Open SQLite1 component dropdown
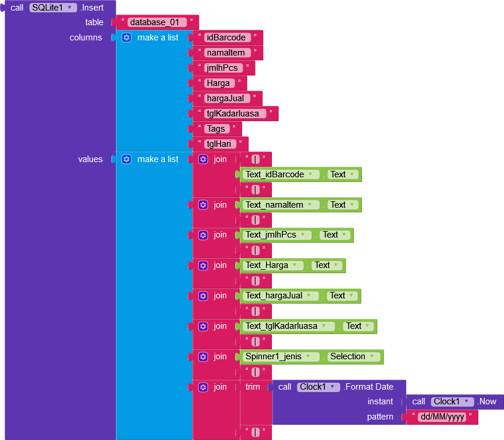This screenshot has height=440, width=504. click(53, 8)
